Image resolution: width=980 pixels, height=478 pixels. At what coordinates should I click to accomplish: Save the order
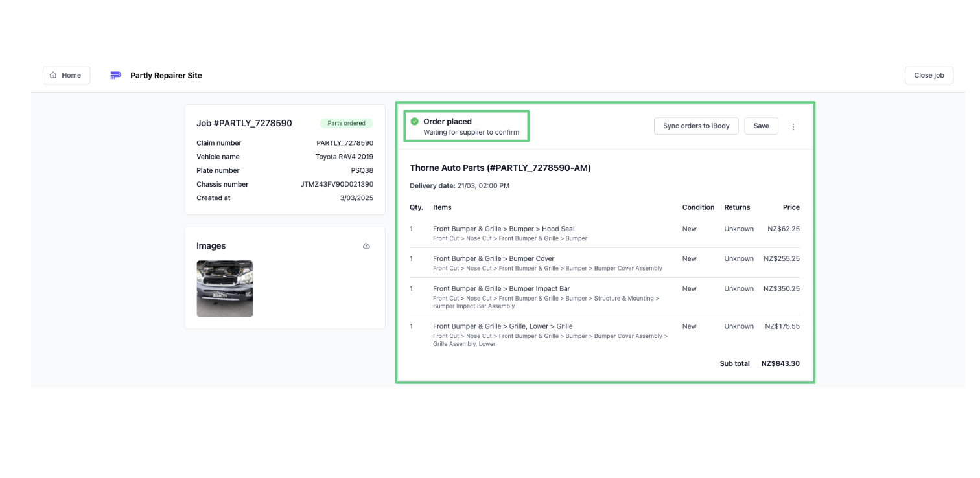761,126
